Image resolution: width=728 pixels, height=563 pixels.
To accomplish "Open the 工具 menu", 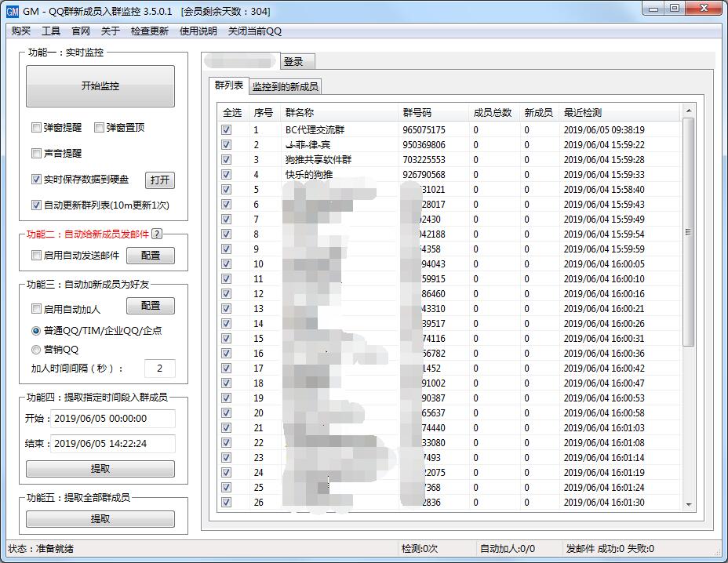I will pos(51,31).
